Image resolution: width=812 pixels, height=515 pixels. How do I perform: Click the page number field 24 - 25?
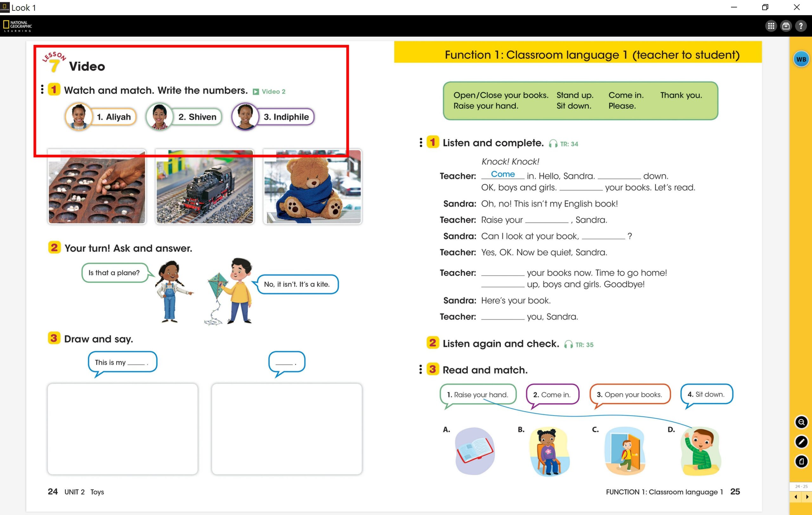(x=801, y=486)
